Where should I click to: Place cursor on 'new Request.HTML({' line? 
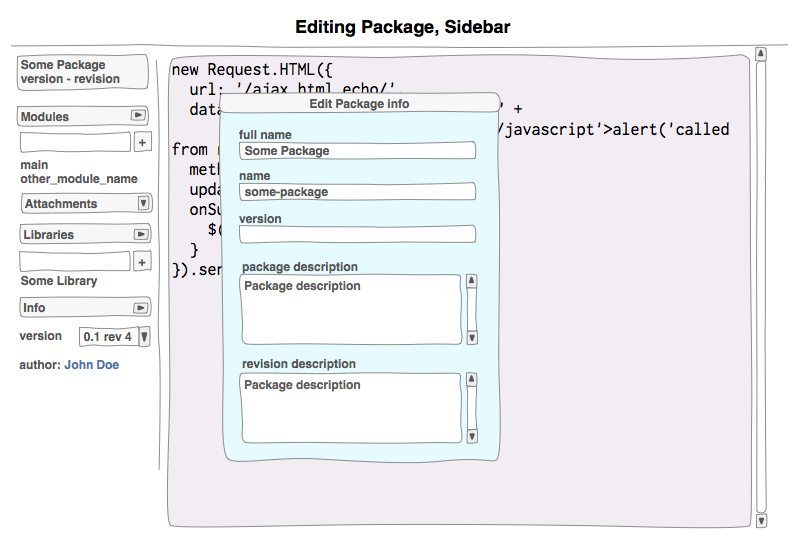(252, 69)
